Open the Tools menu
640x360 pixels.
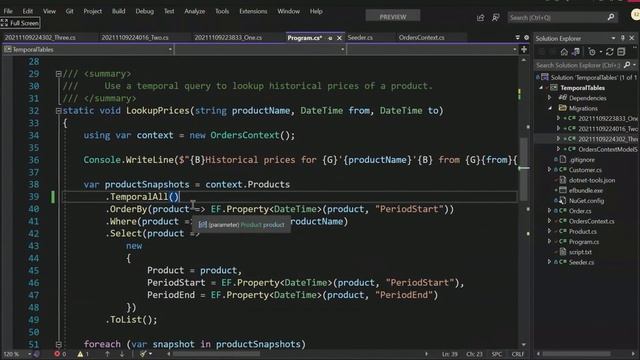pos(222,11)
